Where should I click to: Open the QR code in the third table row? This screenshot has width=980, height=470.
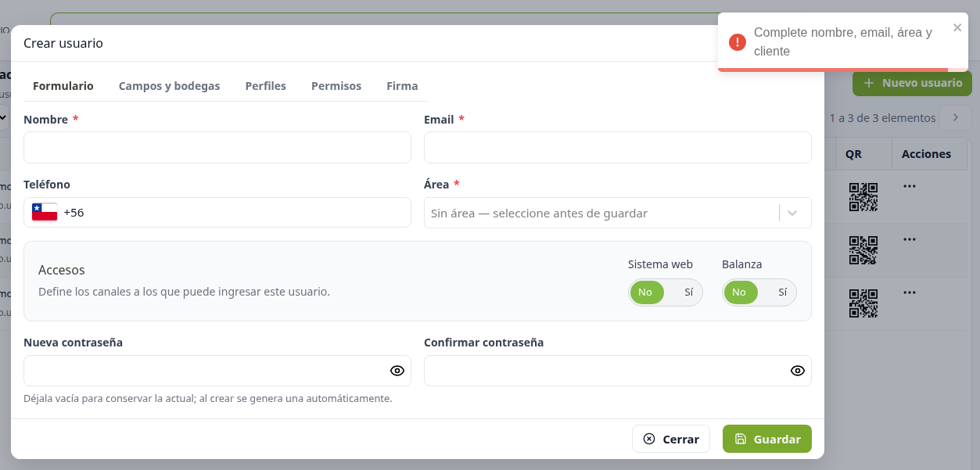point(863,303)
